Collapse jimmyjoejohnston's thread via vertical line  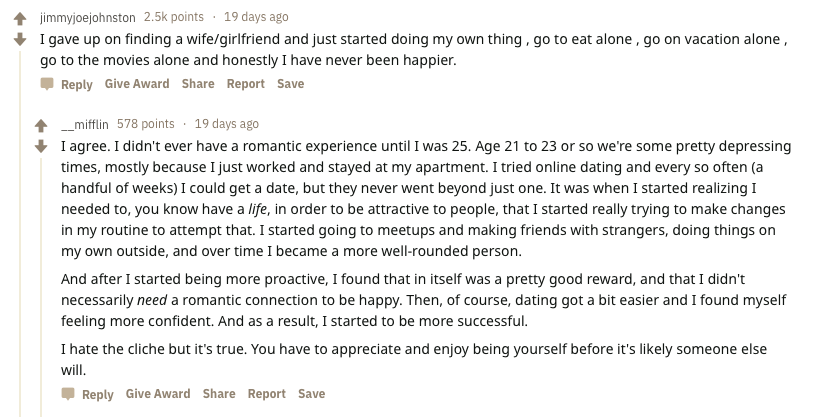pos(20,235)
